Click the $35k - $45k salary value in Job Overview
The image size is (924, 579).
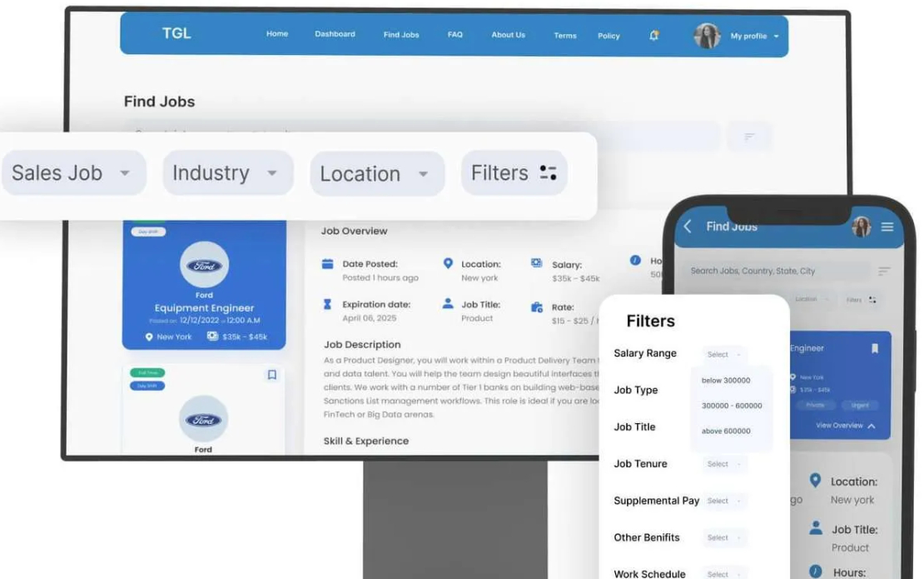[576, 278]
